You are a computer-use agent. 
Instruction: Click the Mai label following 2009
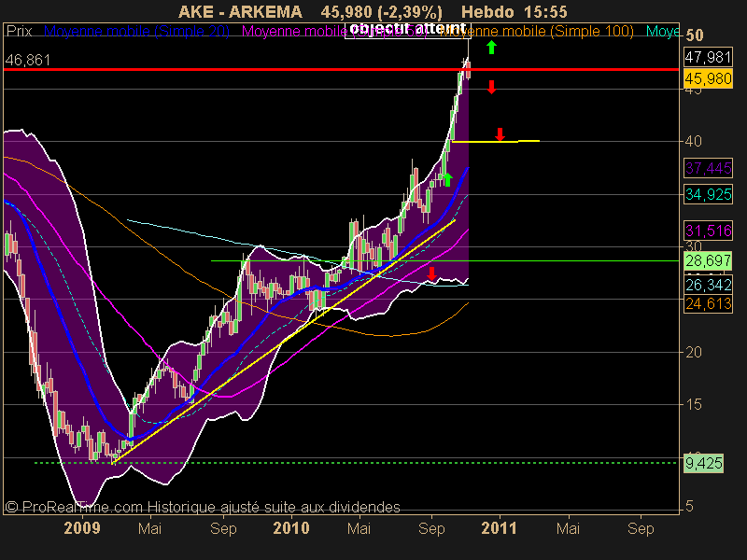(149, 528)
